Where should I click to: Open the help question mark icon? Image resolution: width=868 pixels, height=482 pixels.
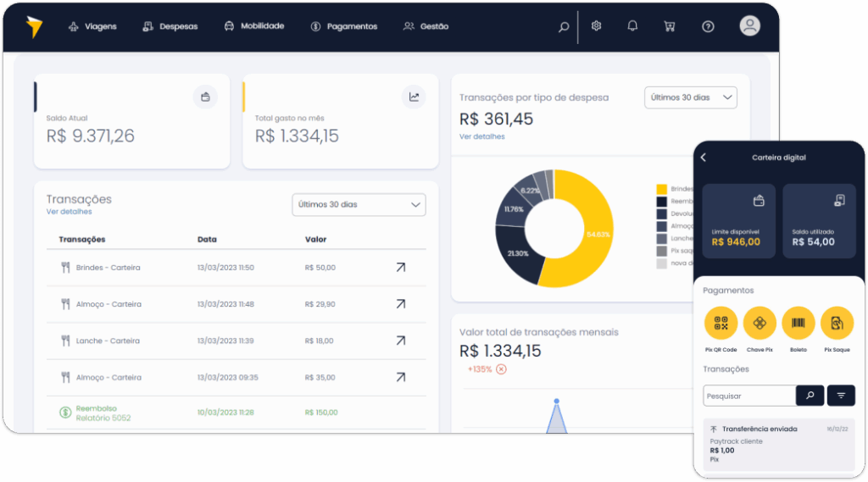(x=708, y=26)
